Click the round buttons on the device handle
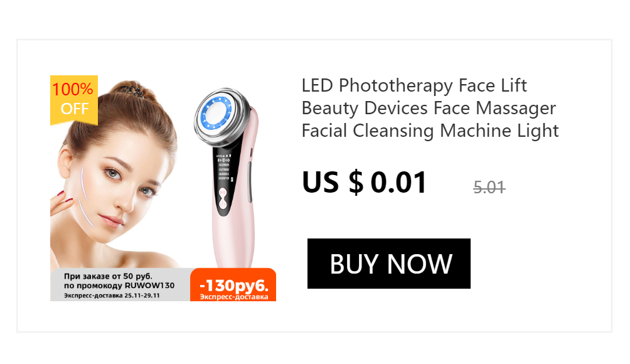The width and height of the screenshot is (630, 364). (223, 200)
